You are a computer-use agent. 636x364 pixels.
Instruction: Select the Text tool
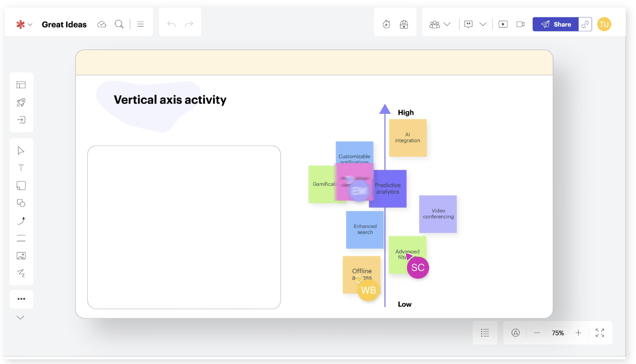pyautogui.click(x=21, y=168)
